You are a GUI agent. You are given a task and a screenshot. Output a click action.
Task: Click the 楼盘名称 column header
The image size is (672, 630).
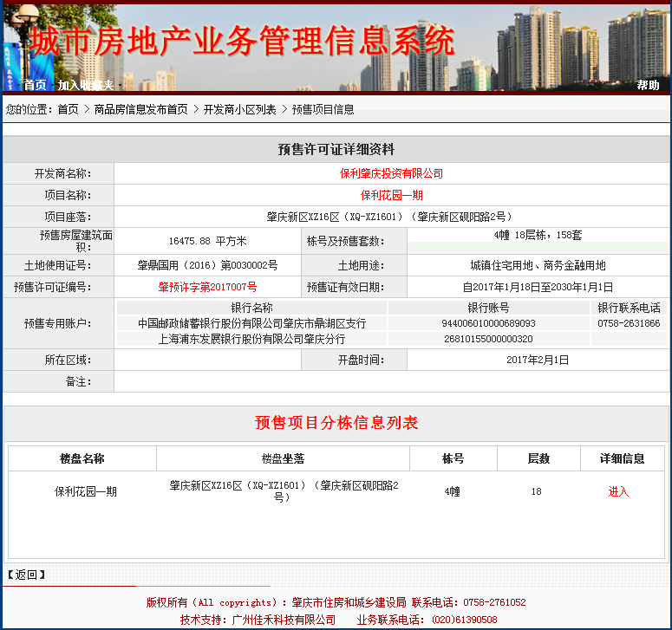coord(82,458)
